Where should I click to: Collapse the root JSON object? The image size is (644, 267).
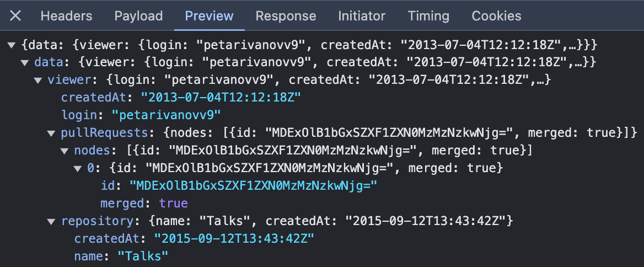click(12, 44)
